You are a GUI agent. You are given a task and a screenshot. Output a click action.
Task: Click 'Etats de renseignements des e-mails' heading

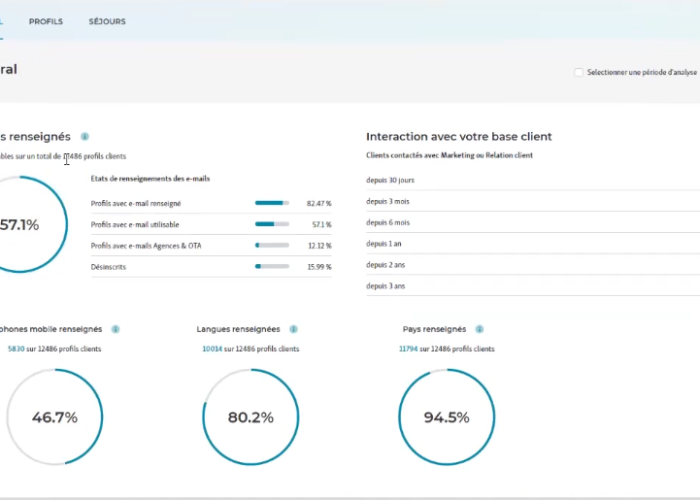point(150,179)
